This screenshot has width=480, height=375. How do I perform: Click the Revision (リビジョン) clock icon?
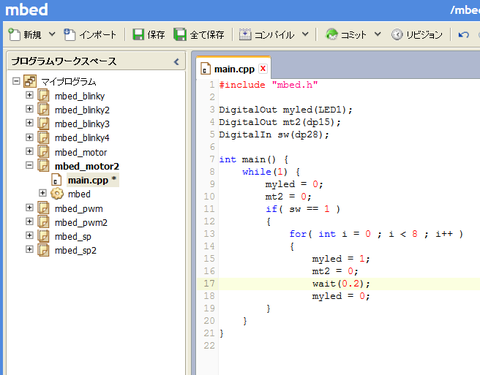(x=397, y=34)
